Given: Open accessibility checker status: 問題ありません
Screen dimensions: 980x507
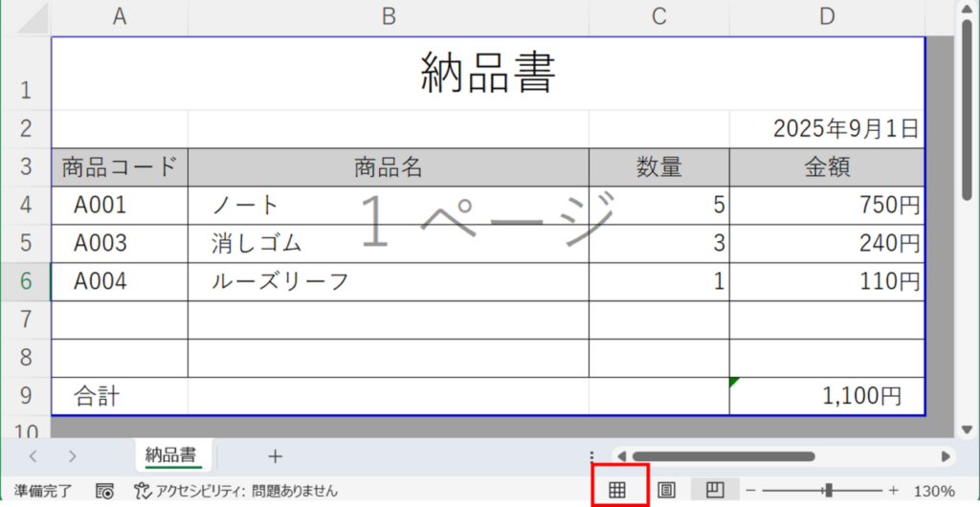Looking at the screenshot, I should pos(236,492).
